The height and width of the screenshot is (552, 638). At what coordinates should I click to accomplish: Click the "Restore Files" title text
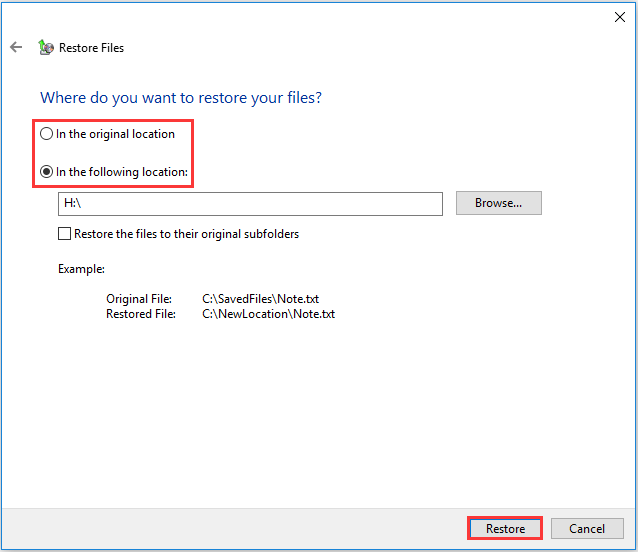coord(92,48)
